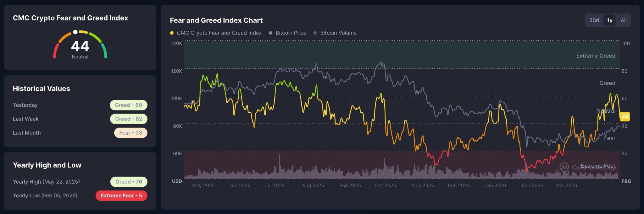Click the Fear and Greed Index Chart heading
The image size is (644, 214).
pos(216,20)
